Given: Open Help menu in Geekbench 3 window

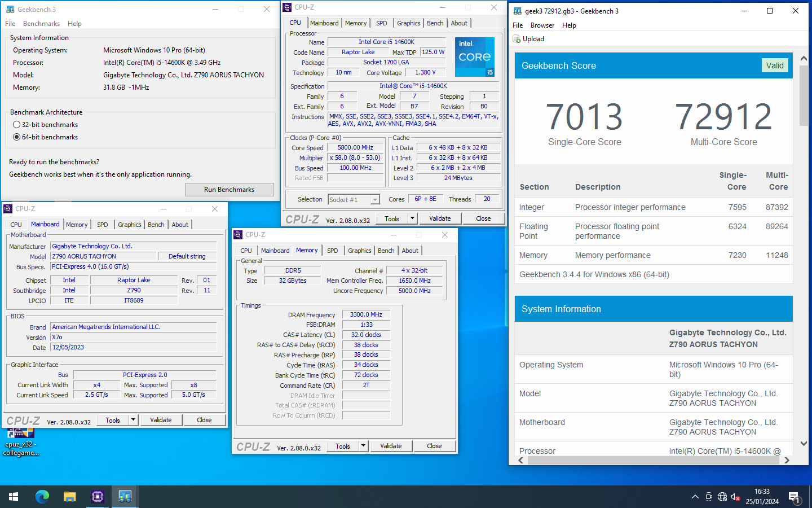Looking at the screenshot, I should [x=74, y=24].
